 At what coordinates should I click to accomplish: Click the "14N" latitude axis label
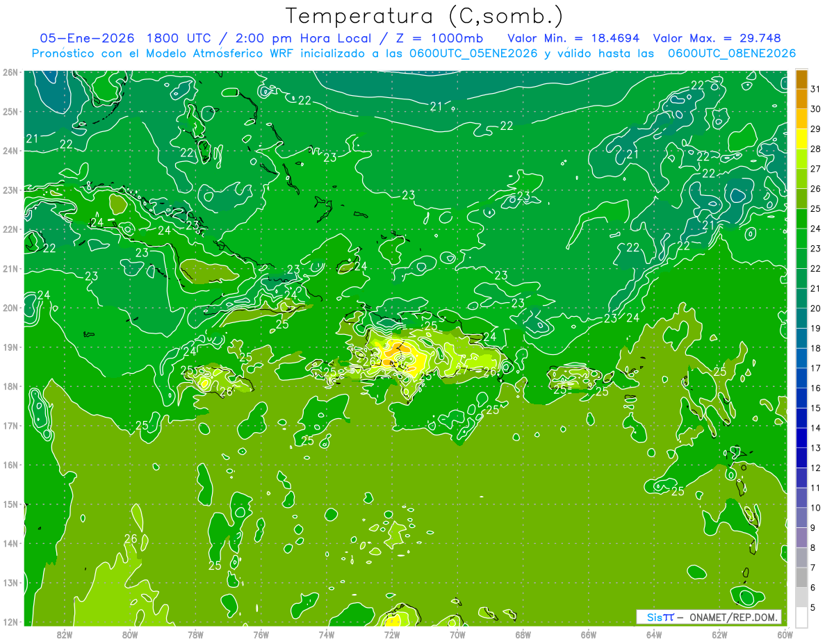tap(10, 543)
